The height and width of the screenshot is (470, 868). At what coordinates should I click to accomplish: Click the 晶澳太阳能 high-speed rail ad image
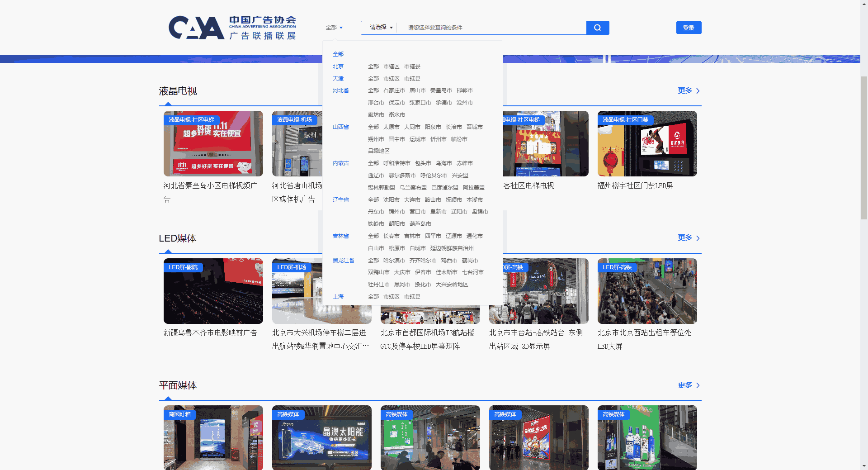321,437
